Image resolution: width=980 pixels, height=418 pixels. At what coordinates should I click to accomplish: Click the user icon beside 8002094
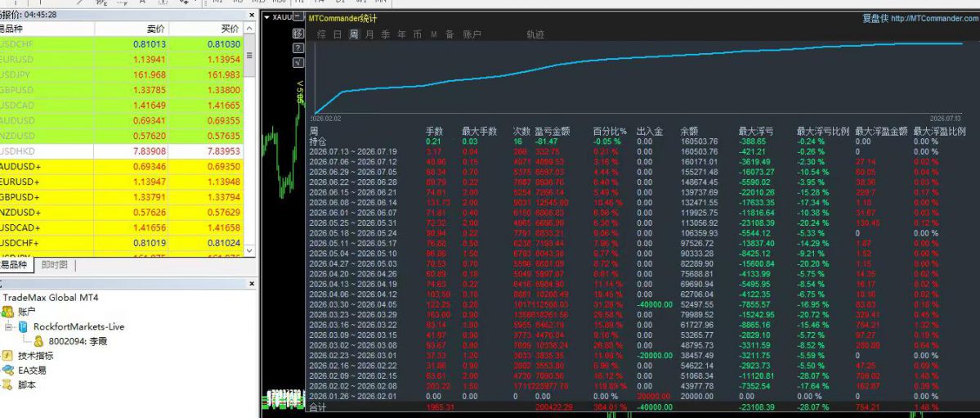pyautogui.click(x=38, y=341)
